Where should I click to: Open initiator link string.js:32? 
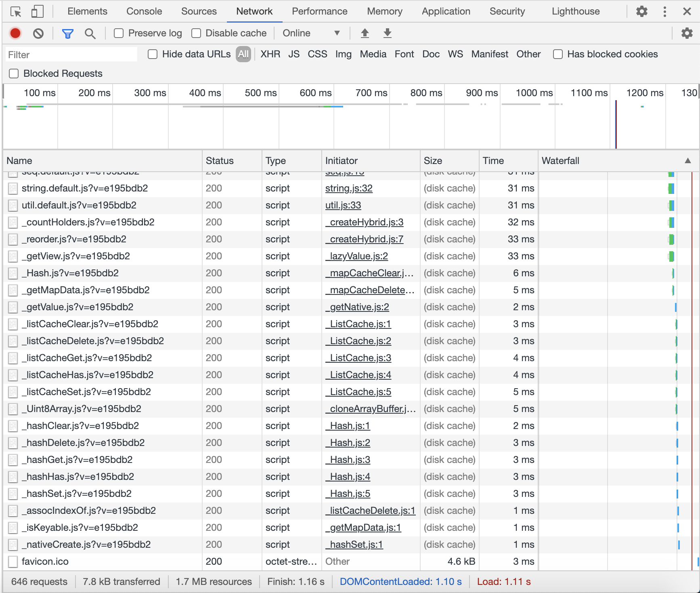tap(349, 188)
